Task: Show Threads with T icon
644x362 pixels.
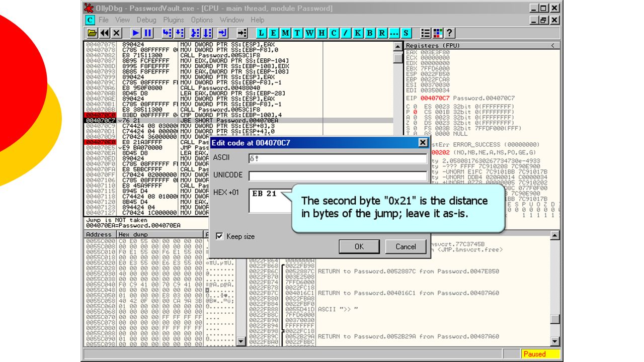Action: (x=298, y=33)
